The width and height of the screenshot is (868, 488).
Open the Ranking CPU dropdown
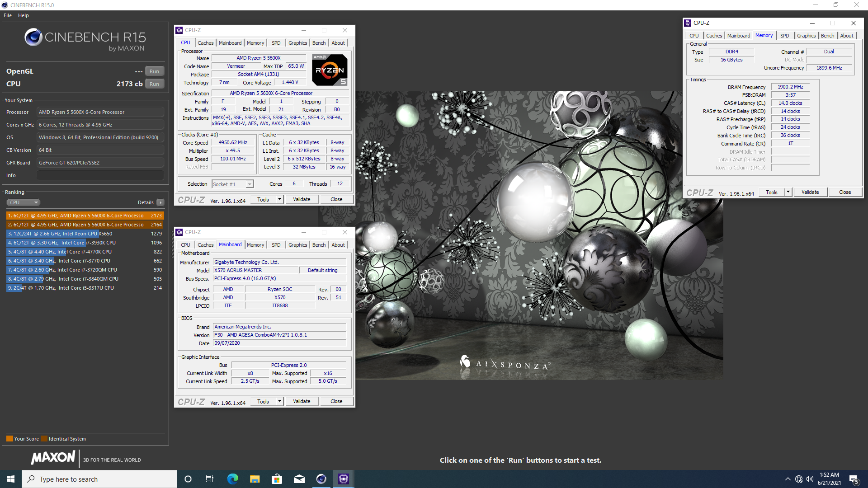pyautogui.click(x=23, y=202)
